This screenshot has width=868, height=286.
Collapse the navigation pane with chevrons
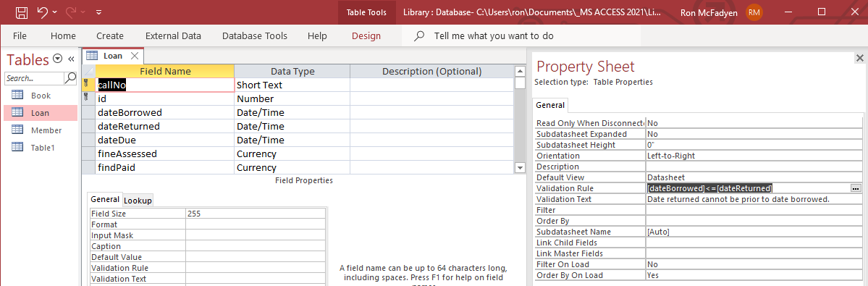click(x=72, y=59)
